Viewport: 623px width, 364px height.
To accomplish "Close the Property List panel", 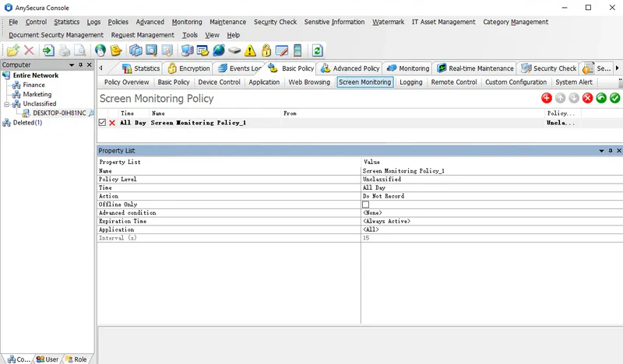I will pos(619,151).
